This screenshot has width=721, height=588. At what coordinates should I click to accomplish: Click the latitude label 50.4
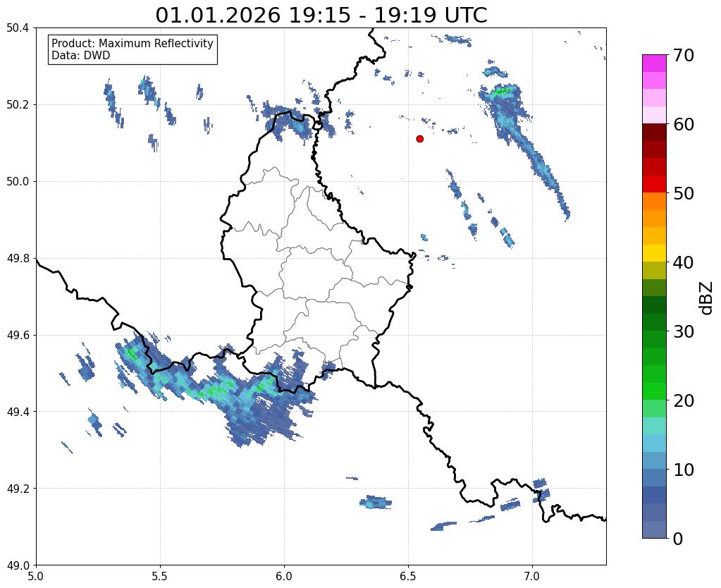pos(18,28)
